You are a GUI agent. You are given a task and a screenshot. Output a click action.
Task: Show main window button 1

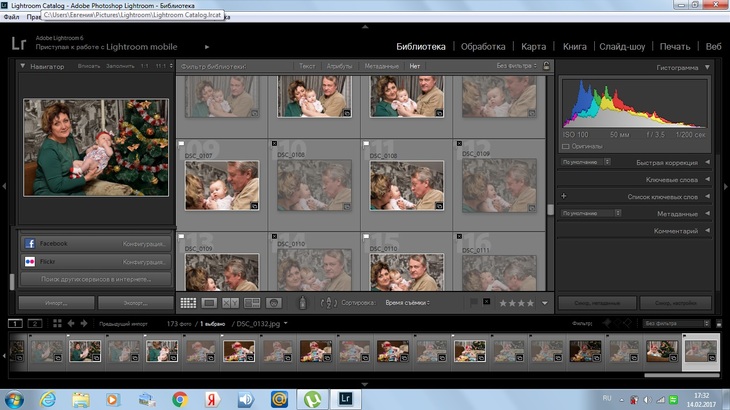click(x=15, y=323)
